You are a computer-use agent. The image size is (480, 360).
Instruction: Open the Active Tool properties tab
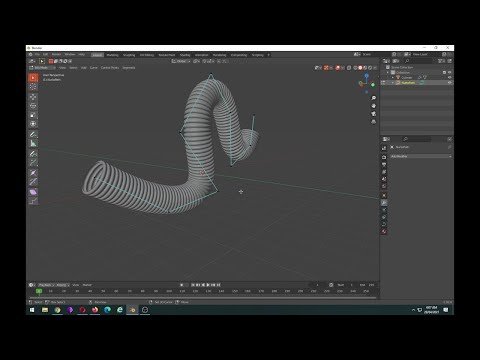tap(384, 148)
